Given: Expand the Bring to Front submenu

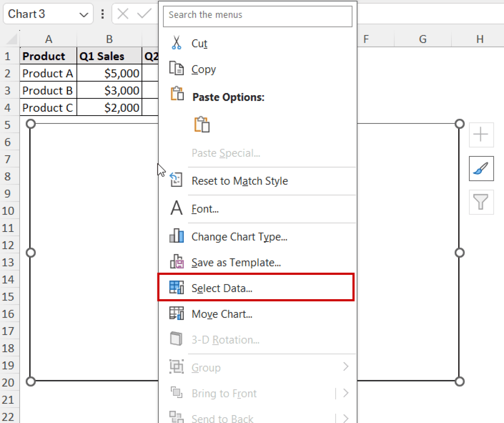Looking at the screenshot, I should pyautogui.click(x=346, y=393).
